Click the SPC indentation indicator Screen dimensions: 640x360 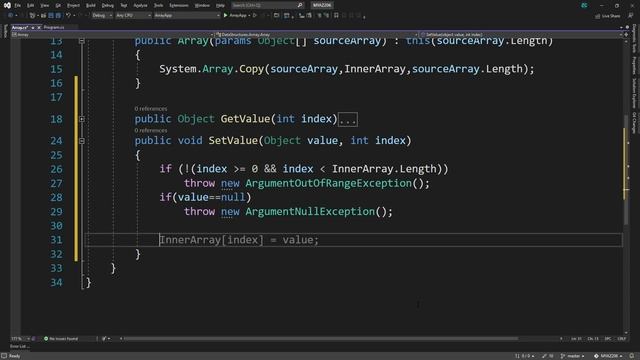[x=608, y=339]
